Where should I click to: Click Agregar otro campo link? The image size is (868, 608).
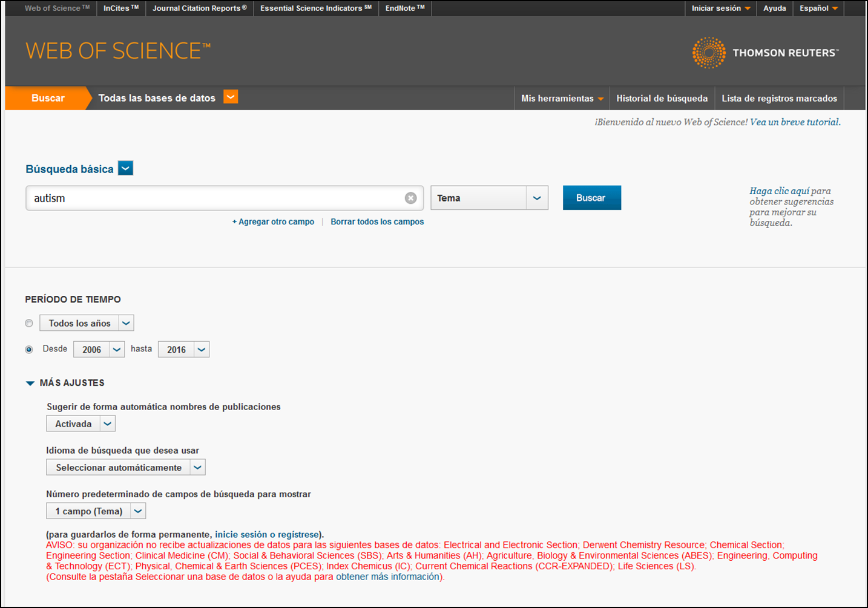(x=273, y=222)
